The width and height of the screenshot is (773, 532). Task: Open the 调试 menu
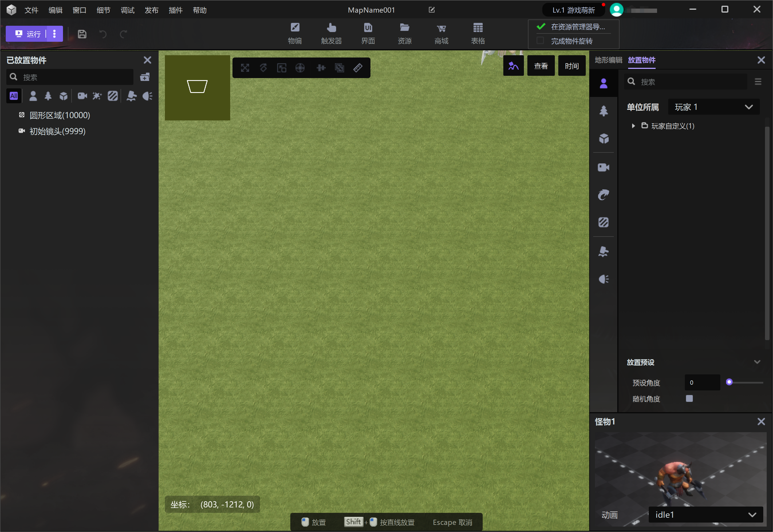click(127, 10)
